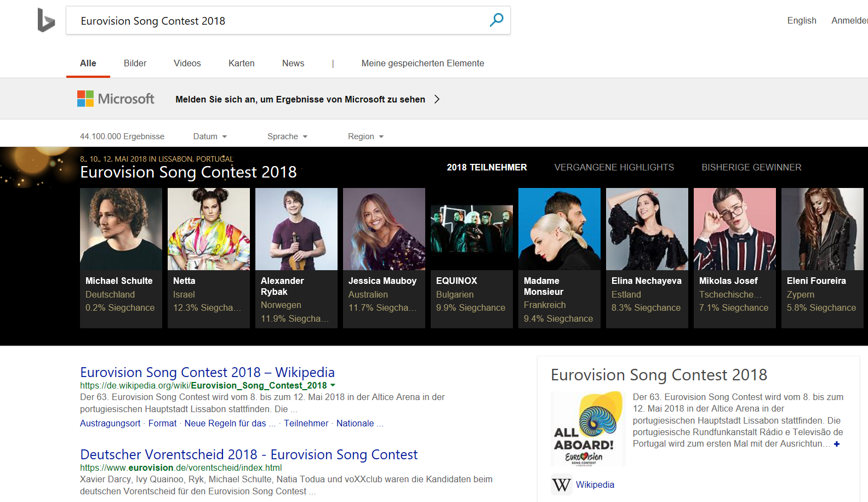Viewport: 868px width, 502px height.
Task: Open Eleni Foureira photo card
Action: point(823,229)
